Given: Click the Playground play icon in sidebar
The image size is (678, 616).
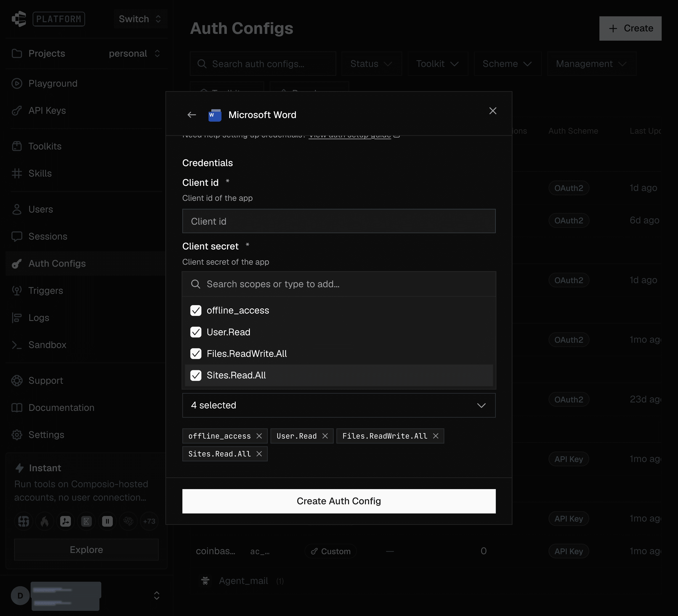Looking at the screenshot, I should pyautogui.click(x=17, y=83).
